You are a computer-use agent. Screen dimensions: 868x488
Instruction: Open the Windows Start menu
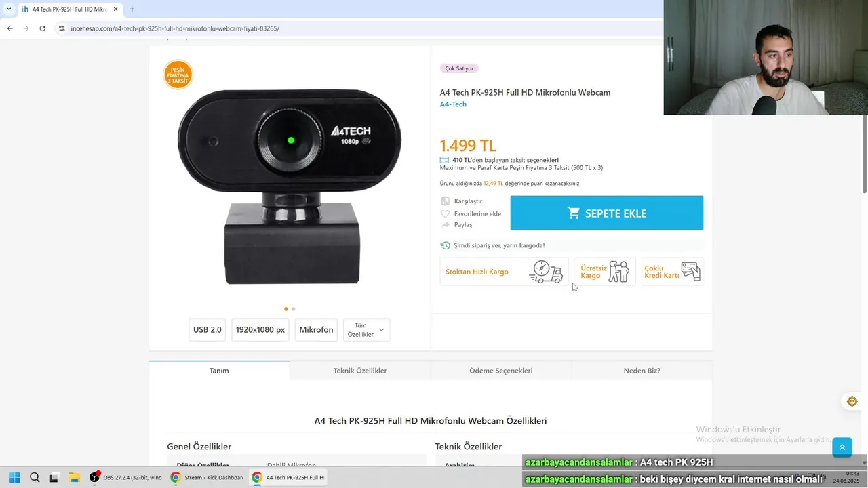pos(14,477)
